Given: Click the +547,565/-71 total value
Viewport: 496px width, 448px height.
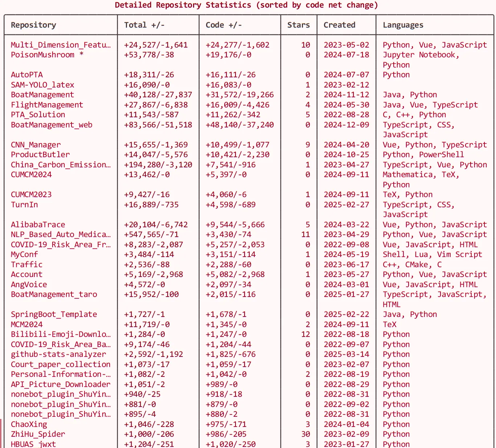Looking at the screenshot, I should coord(151,235).
